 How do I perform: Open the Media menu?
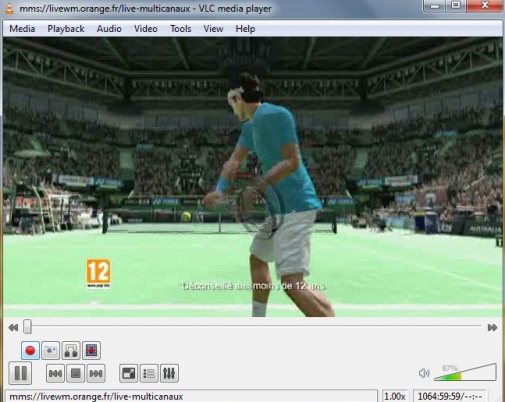tap(22, 29)
